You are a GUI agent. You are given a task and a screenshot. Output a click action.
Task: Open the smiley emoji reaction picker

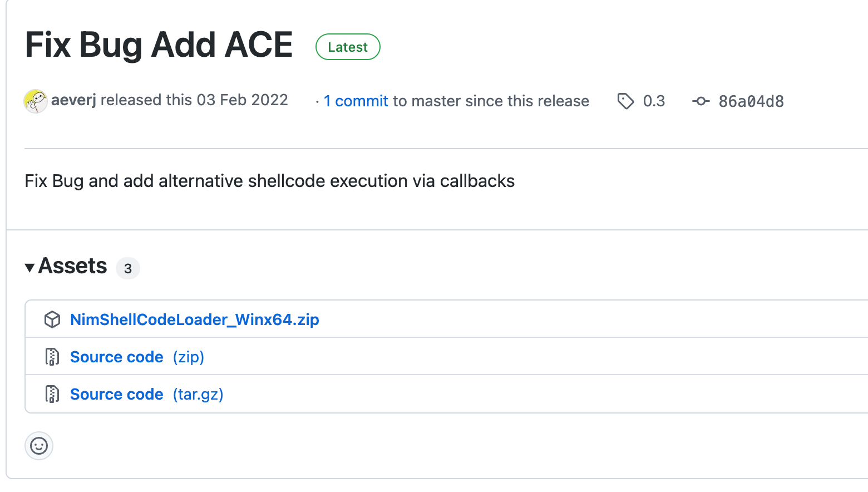coord(39,446)
